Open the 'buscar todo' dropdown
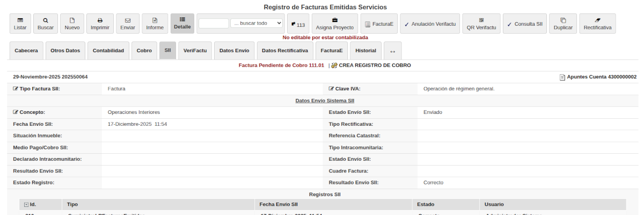Image resolution: width=644 pixels, height=215 pixels. (x=257, y=24)
